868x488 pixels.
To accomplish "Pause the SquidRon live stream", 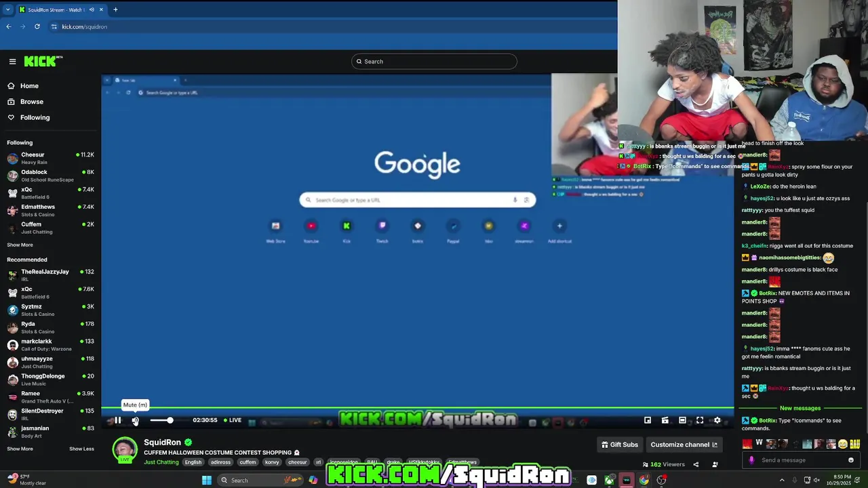I will tap(117, 420).
